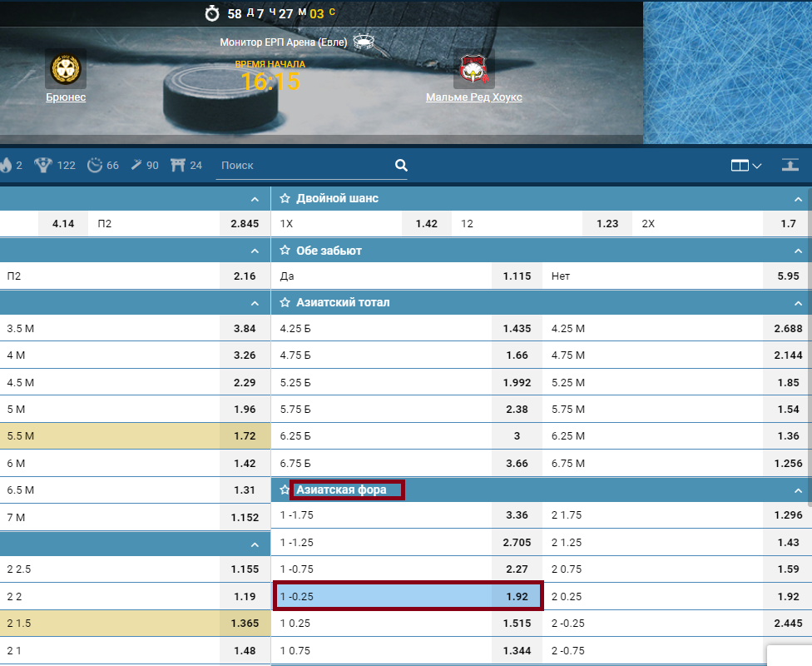Collapse the Азиатская фора section
This screenshot has width=812, height=666.
798,490
